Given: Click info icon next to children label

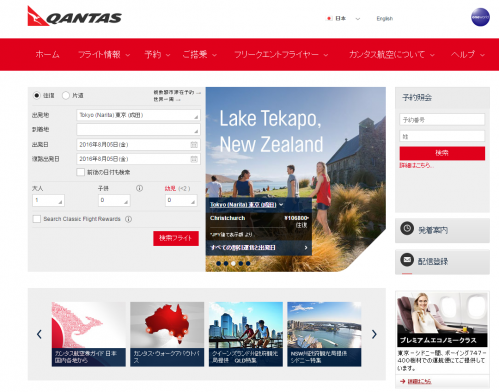Looking at the screenshot, I should [x=139, y=188].
